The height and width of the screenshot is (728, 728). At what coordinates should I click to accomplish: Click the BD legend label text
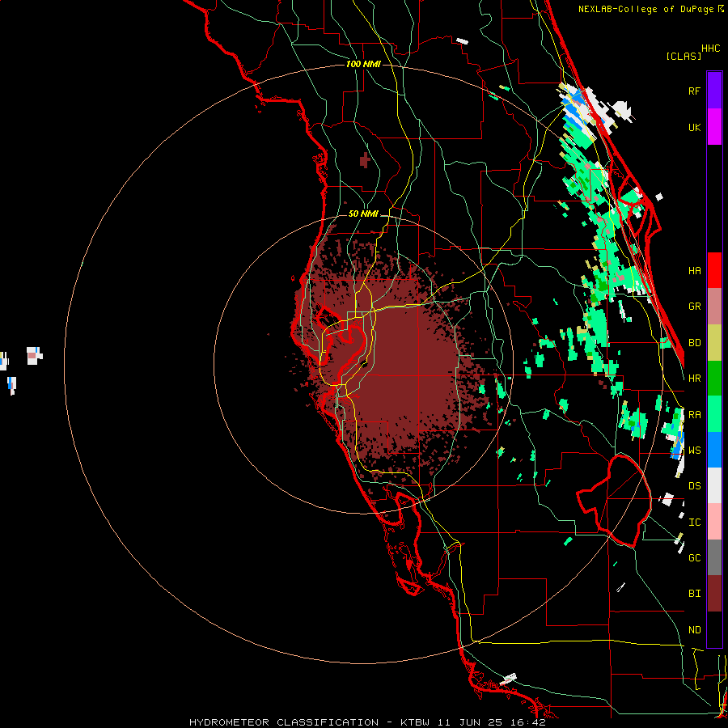[x=694, y=343]
